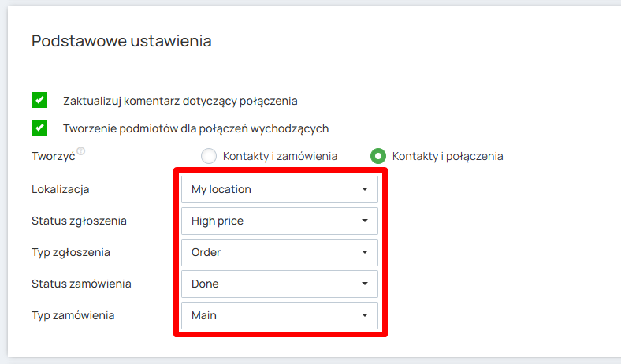621x364 pixels.
Task: Click the caret arrow beside Main value
Action: [364, 315]
